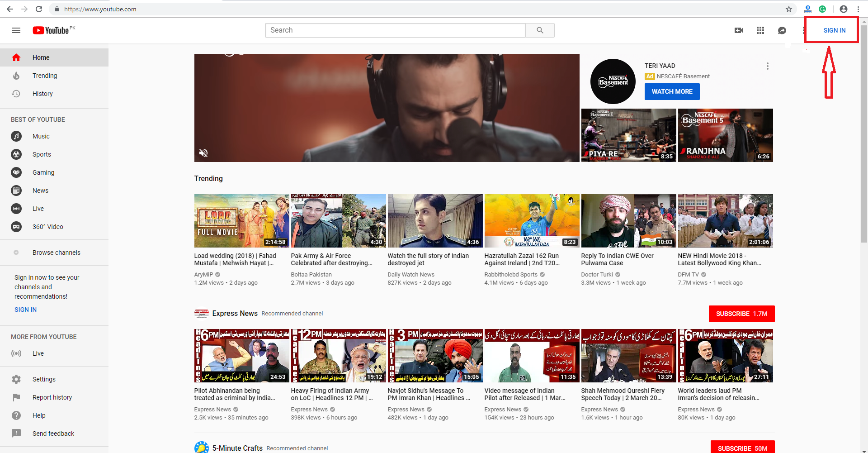Click the Live icon under More from YouTube

pos(16,353)
